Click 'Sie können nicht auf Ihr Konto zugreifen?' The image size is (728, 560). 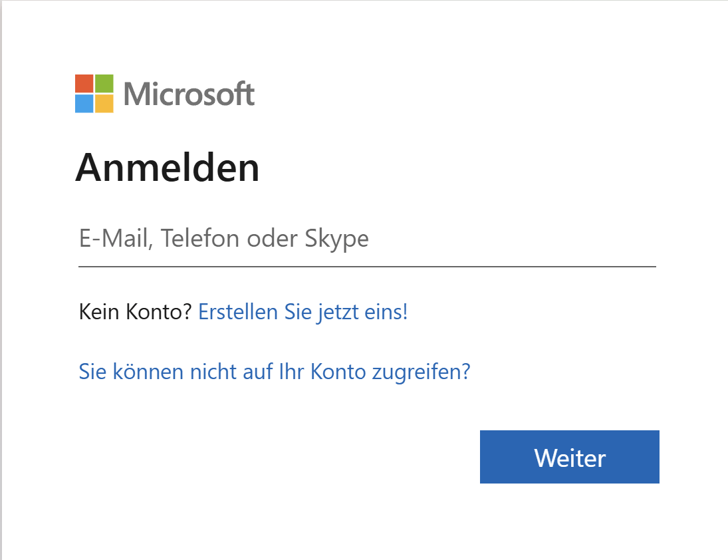click(274, 372)
